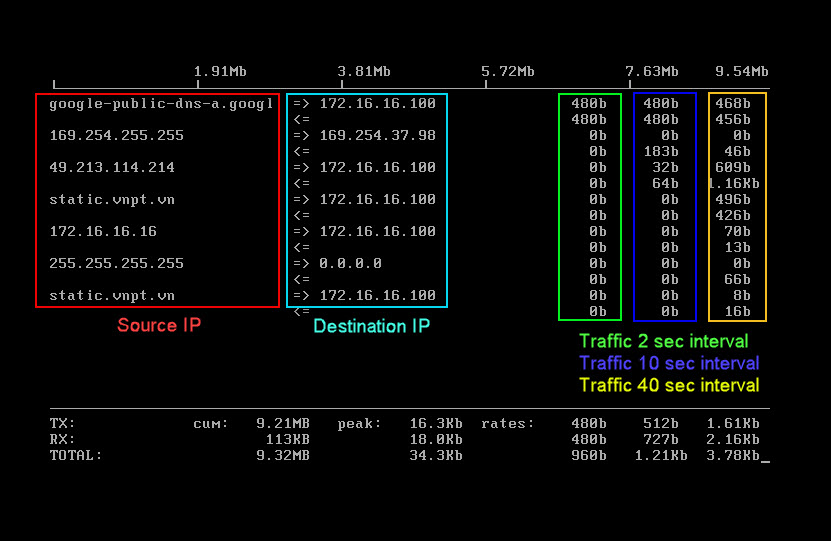This screenshot has width=831, height=541.
Task: Click the 496b traffic value
Action: tap(733, 200)
